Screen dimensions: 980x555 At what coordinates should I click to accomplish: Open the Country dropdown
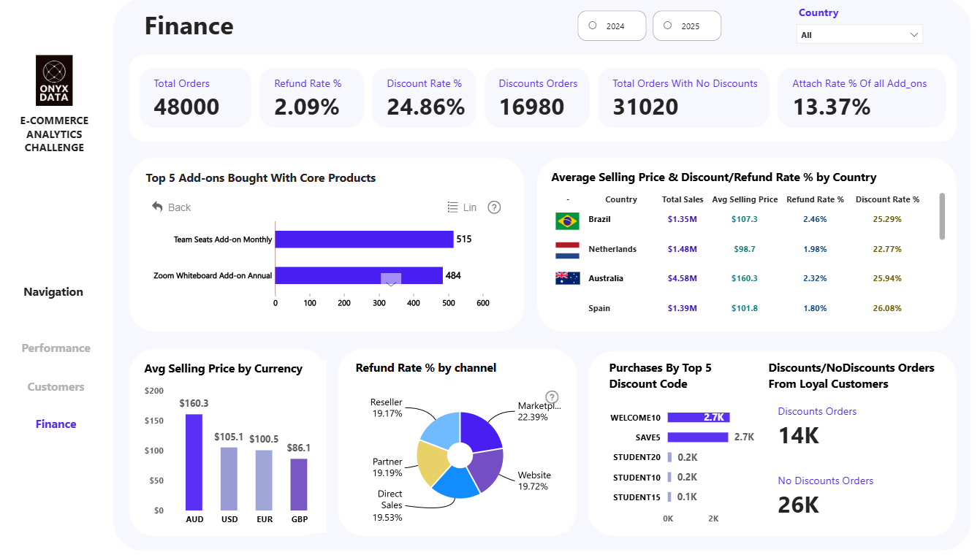tap(859, 34)
